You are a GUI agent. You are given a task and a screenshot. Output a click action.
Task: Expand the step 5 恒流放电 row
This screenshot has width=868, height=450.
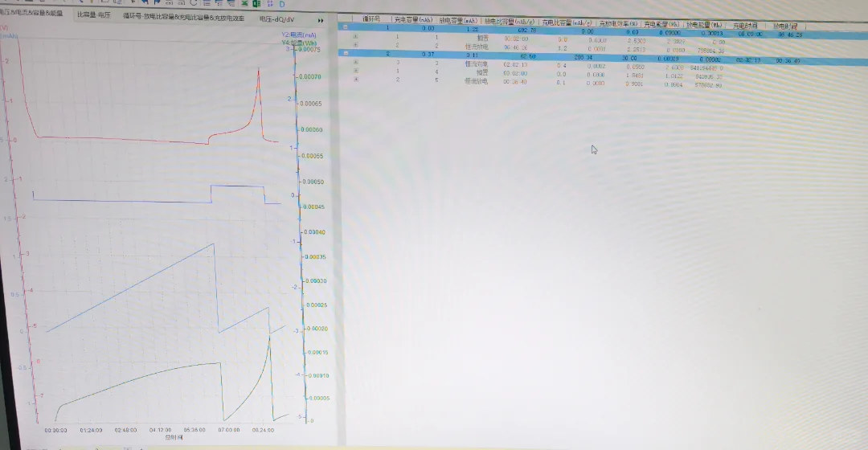click(355, 79)
